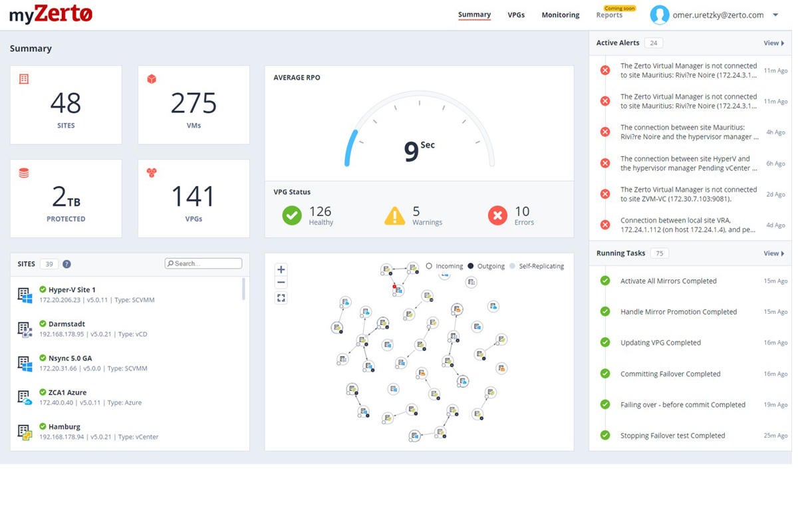Open the ZVM-VC not connected alert

[x=690, y=194]
